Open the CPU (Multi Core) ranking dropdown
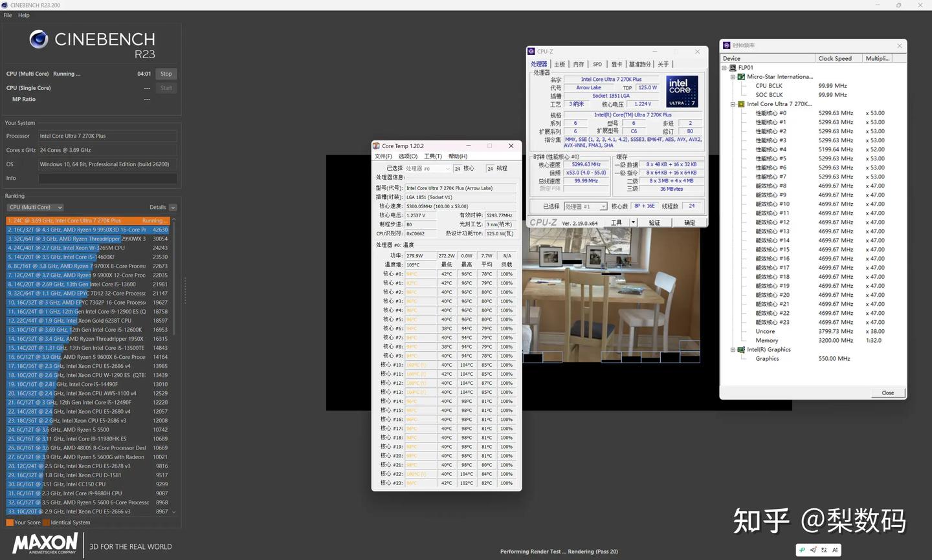The image size is (932, 560). pyautogui.click(x=36, y=208)
